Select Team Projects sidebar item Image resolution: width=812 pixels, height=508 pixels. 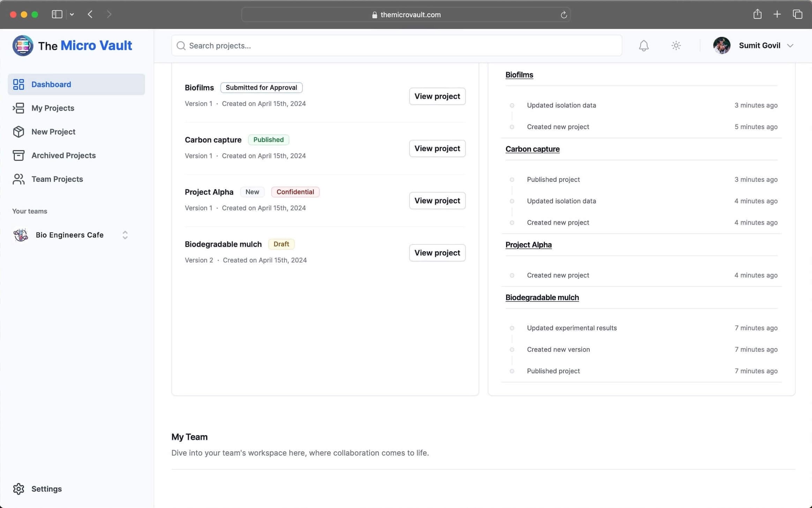[x=57, y=179]
